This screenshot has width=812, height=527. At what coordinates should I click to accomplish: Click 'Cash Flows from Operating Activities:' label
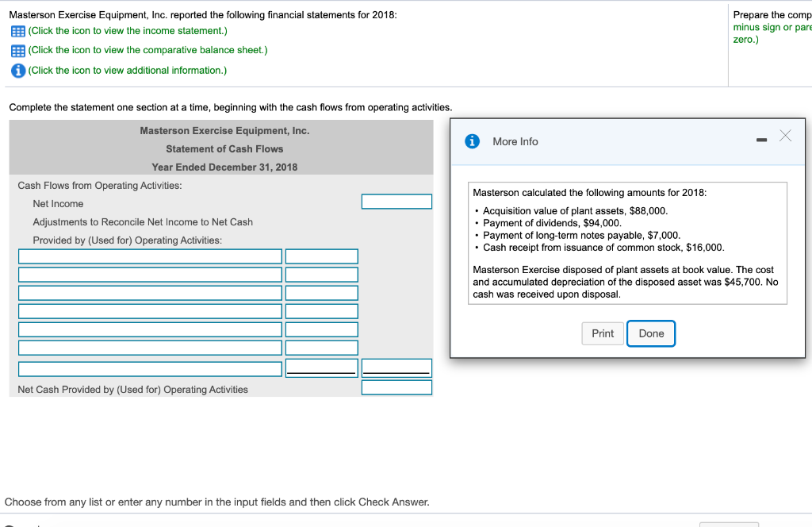100,186
